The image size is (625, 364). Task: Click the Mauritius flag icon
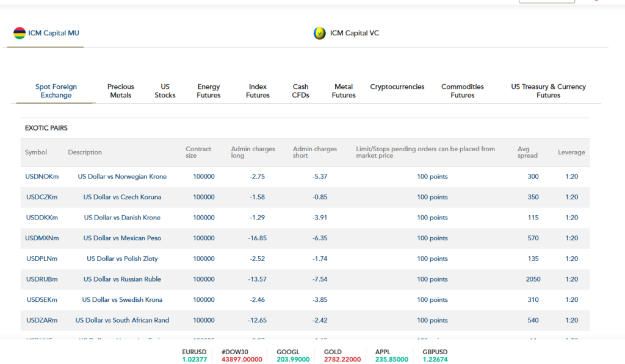coord(20,33)
